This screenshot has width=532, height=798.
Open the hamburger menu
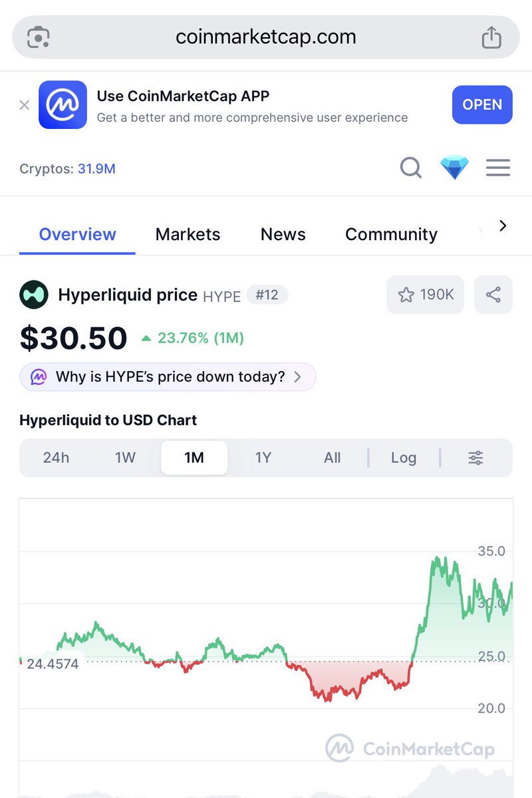click(x=498, y=168)
